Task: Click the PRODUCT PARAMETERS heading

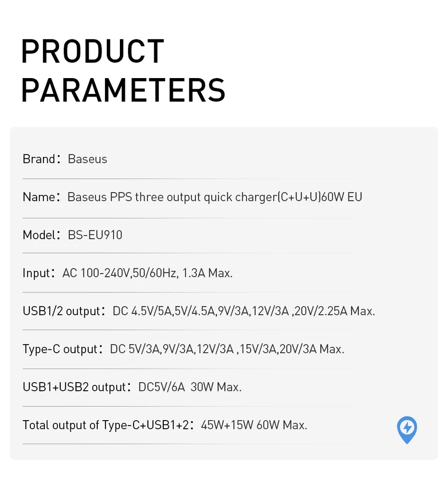Action: pos(123,71)
